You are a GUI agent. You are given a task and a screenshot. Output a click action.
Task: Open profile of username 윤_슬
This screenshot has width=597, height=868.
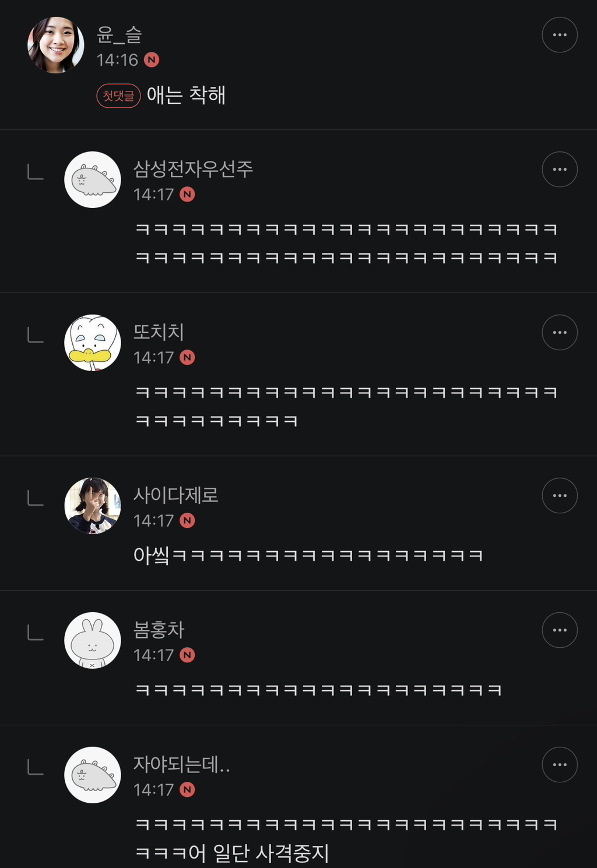(120, 35)
